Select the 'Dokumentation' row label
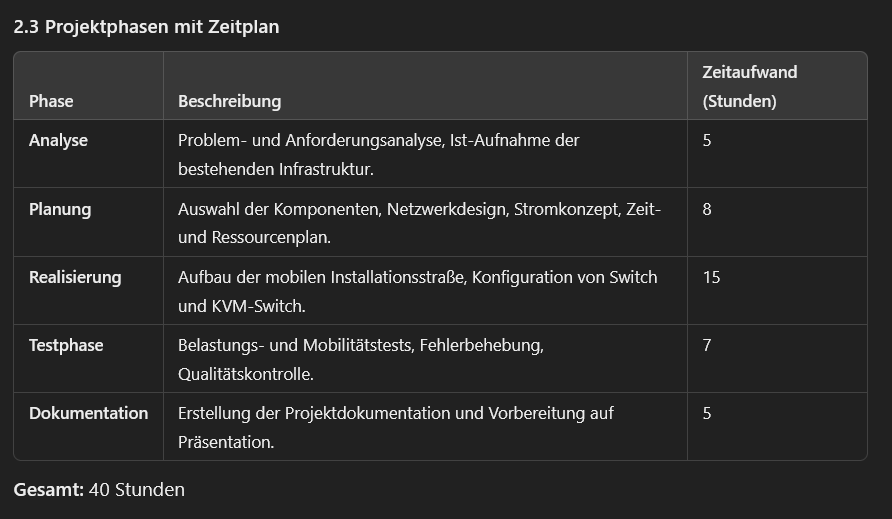The image size is (892, 519). [89, 413]
